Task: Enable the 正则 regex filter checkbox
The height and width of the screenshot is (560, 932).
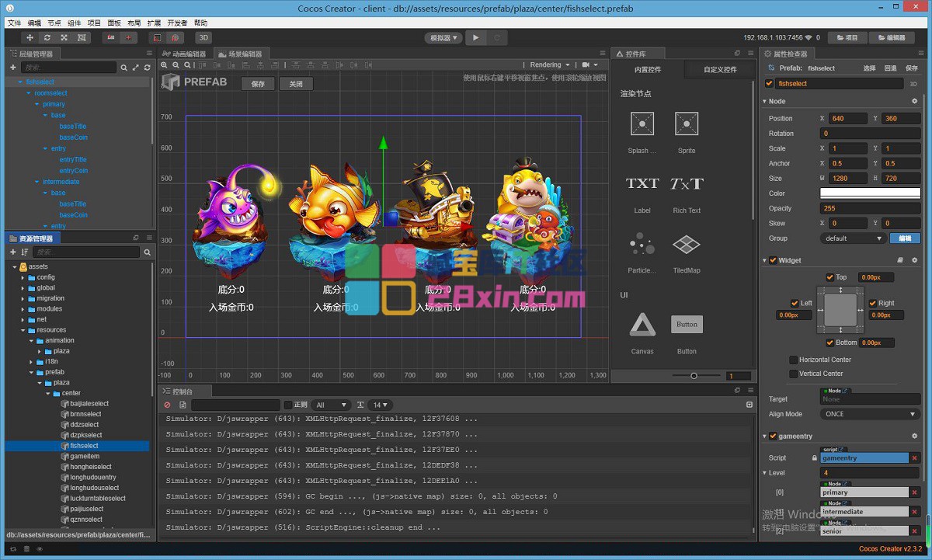Action: click(288, 405)
